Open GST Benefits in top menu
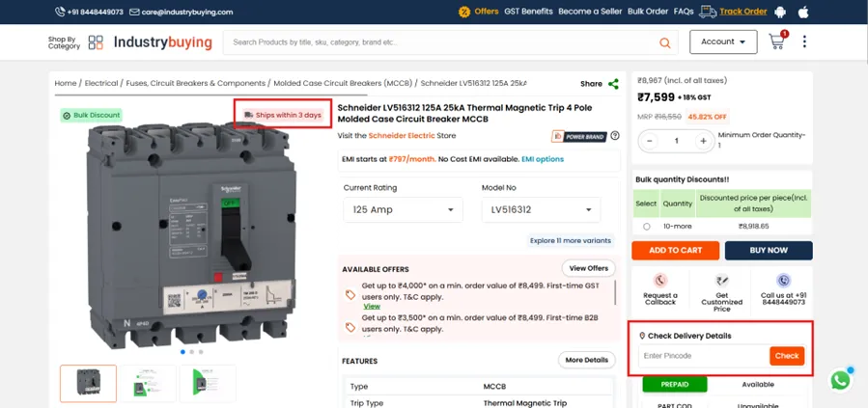Viewport: 868px width, 408px height. 528,12
